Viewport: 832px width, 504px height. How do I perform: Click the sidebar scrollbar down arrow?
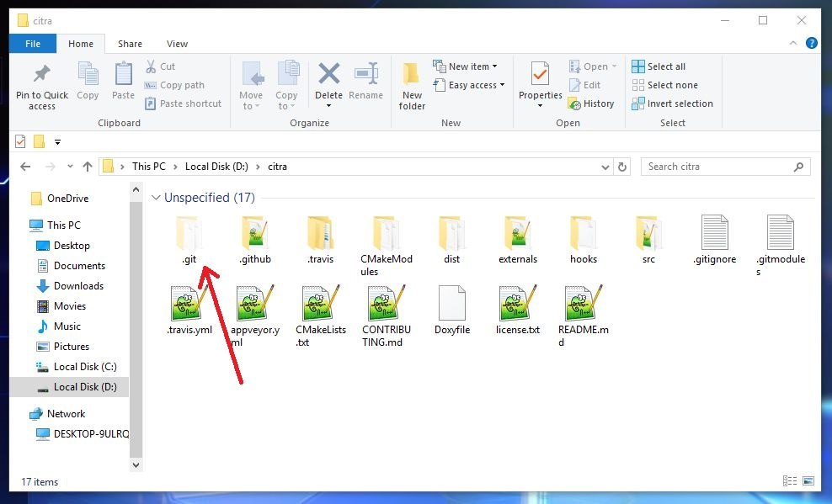136,464
